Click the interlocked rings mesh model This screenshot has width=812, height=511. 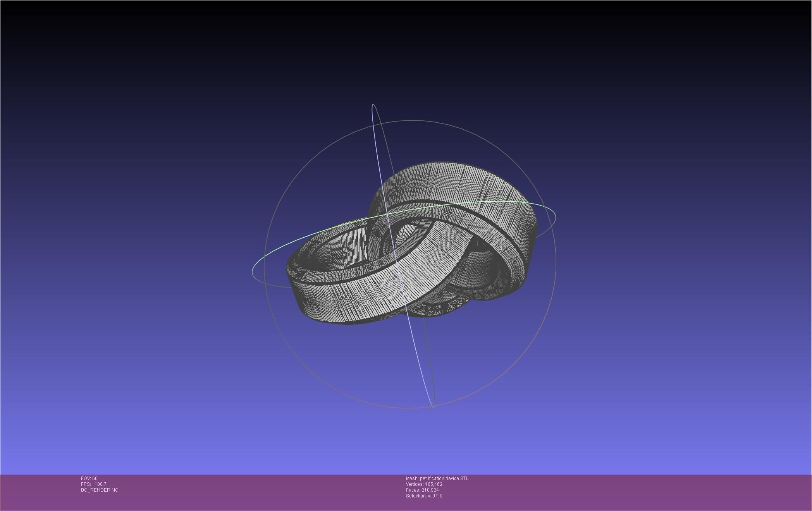(x=412, y=243)
